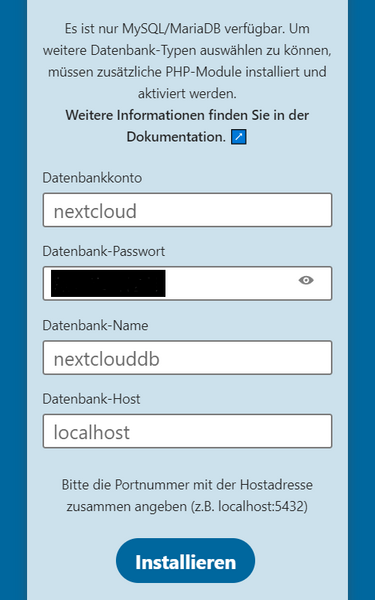Click the Datenbank-Host label
The height and width of the screenshot is (600, 375).
[91, 399]
